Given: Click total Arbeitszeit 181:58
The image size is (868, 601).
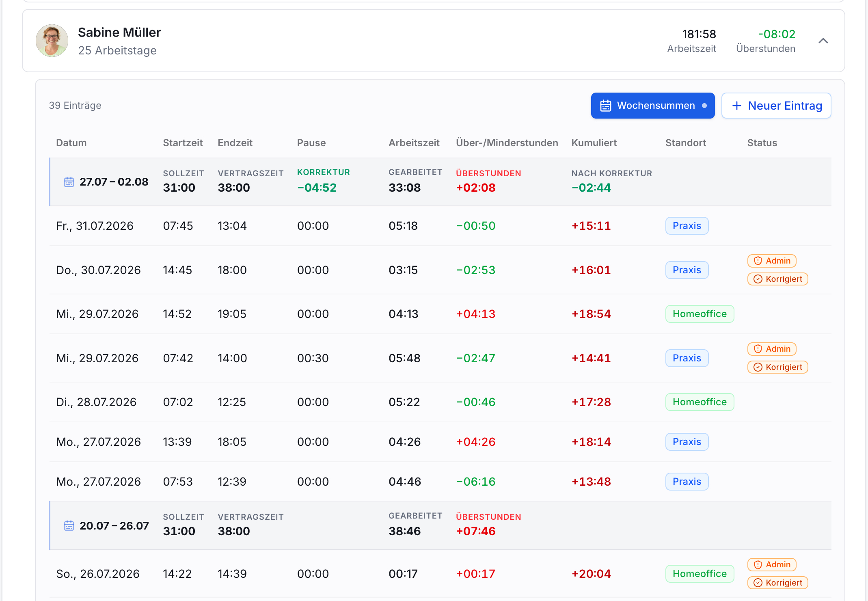Looking at the screenshot, I should click(699, 34).
